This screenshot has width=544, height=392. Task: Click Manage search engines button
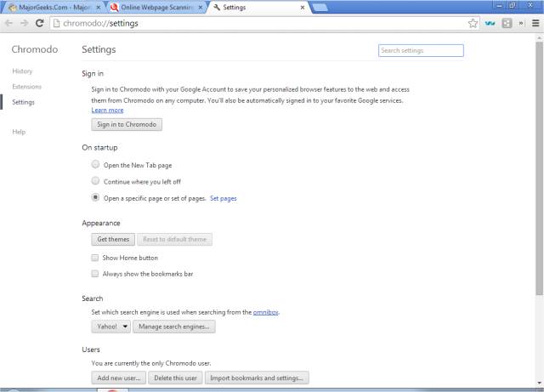tap(173, 327)
